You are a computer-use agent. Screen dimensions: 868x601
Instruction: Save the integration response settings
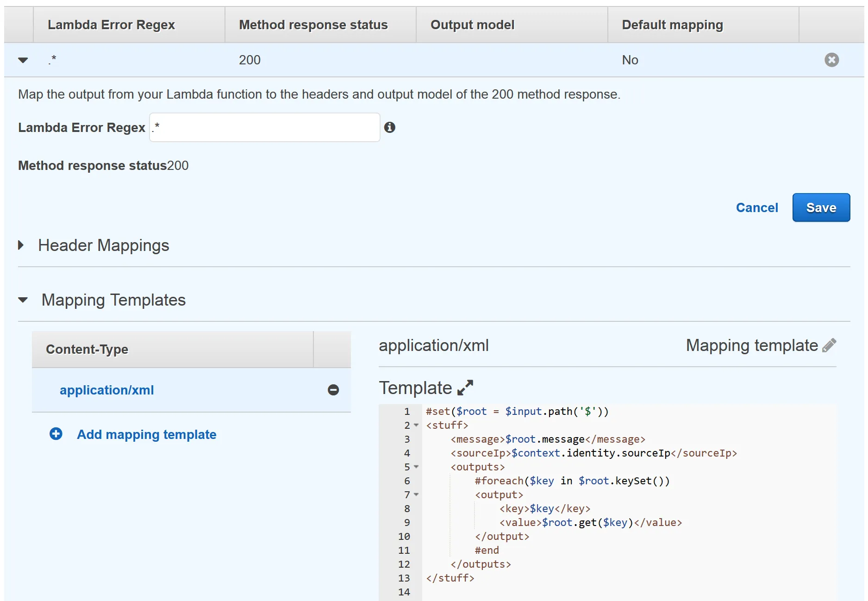tap(821, 207)
